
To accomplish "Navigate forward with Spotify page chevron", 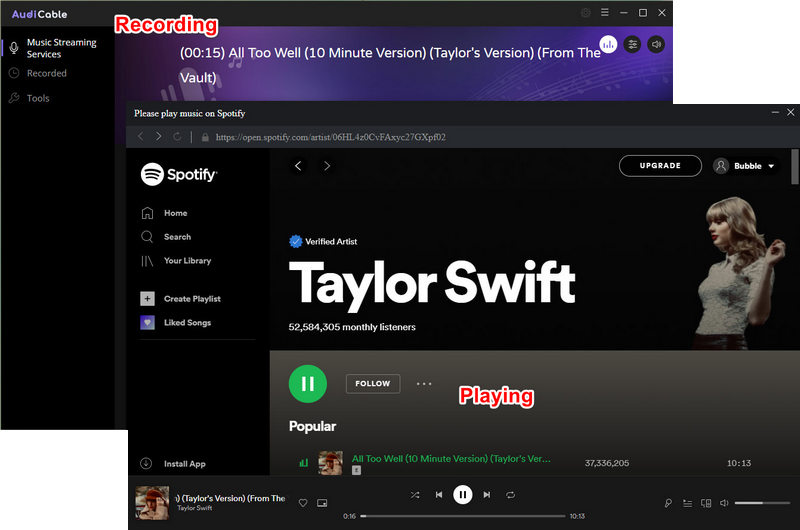I will (x=327, y=166).
